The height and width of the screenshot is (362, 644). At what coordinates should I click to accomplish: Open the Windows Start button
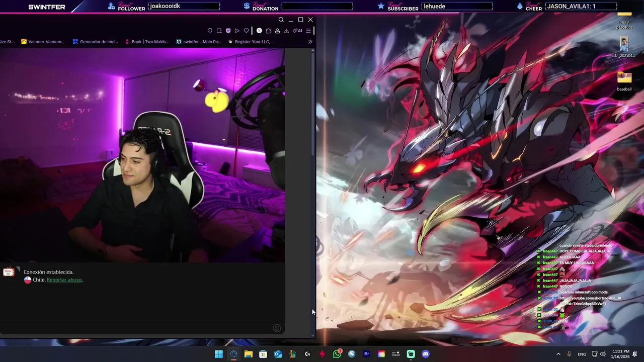[x=219, y=354]
